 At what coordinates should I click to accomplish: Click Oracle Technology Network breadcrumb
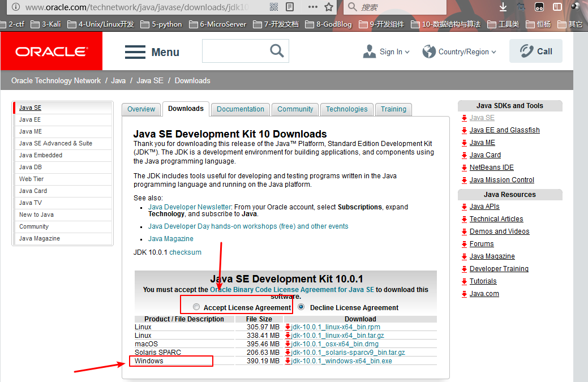point(56,80)
